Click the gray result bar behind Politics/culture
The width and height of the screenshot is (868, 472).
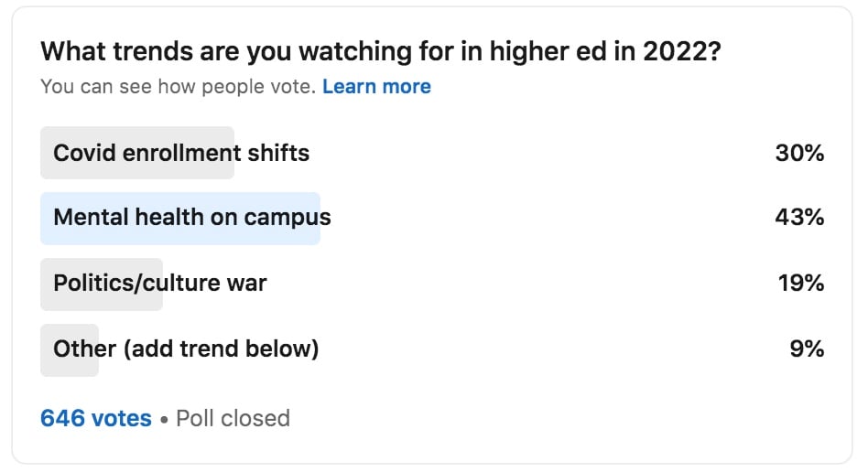pyautogui.click(x=102, y=284)
